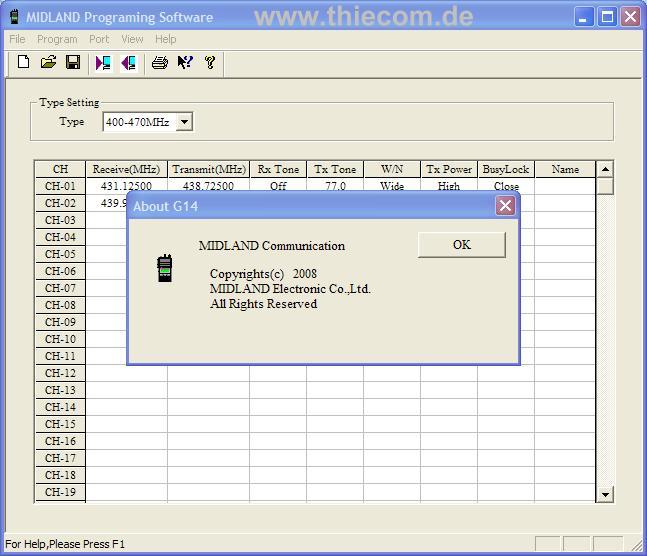Click the Tx Power column header
Image resolution: width=647 pixels, height=556 pixels.
[x=449, y=169]
